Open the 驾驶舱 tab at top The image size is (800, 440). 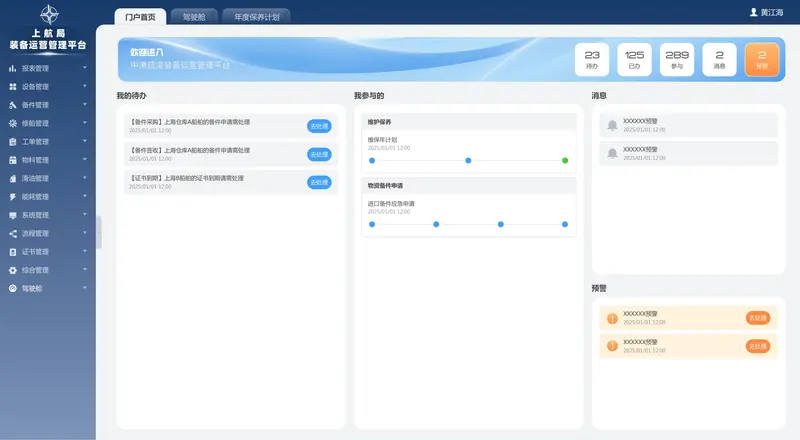coord(194,17)
